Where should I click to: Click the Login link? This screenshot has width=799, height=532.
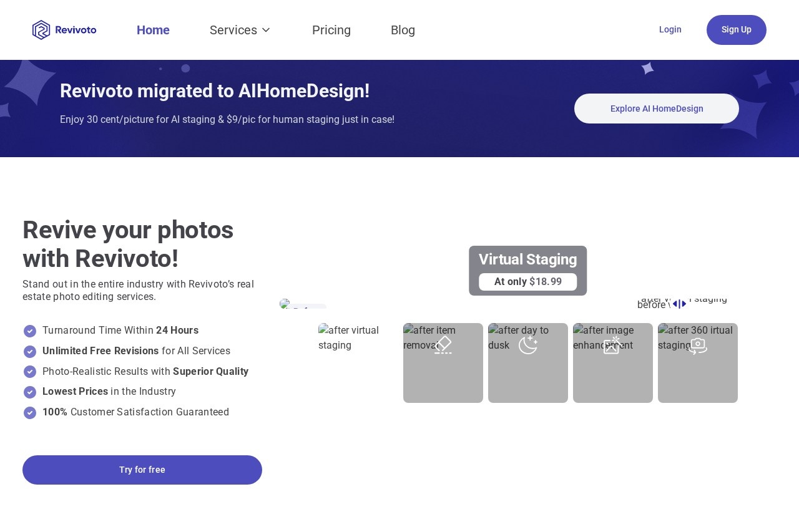pos(670,29)
